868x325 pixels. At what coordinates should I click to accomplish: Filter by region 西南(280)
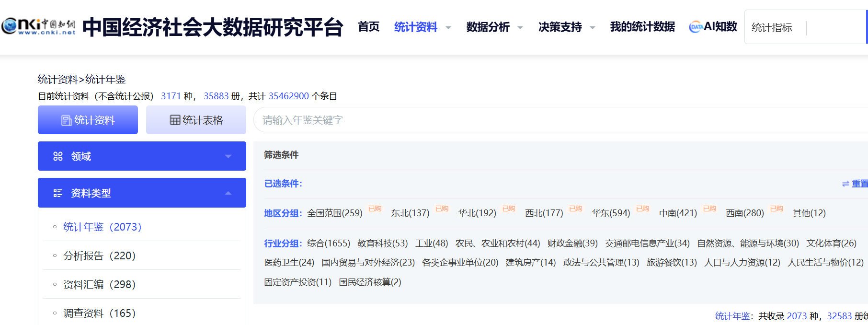coord(745,213)
